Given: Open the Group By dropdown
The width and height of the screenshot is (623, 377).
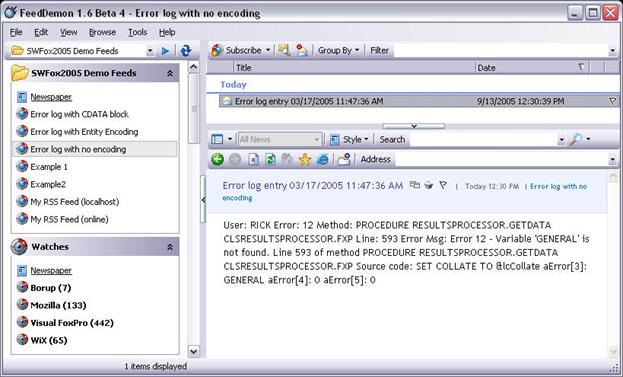Looking at the screenshot, I should tap(339, 50).
